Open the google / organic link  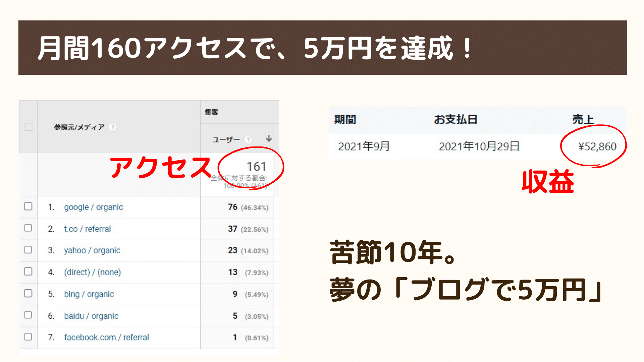tap(93, 207)
